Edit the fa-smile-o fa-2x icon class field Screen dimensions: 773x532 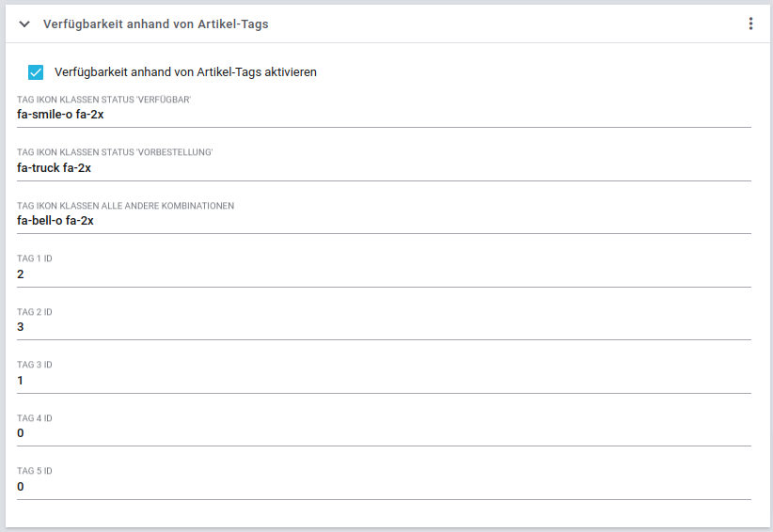click(384, 115)
